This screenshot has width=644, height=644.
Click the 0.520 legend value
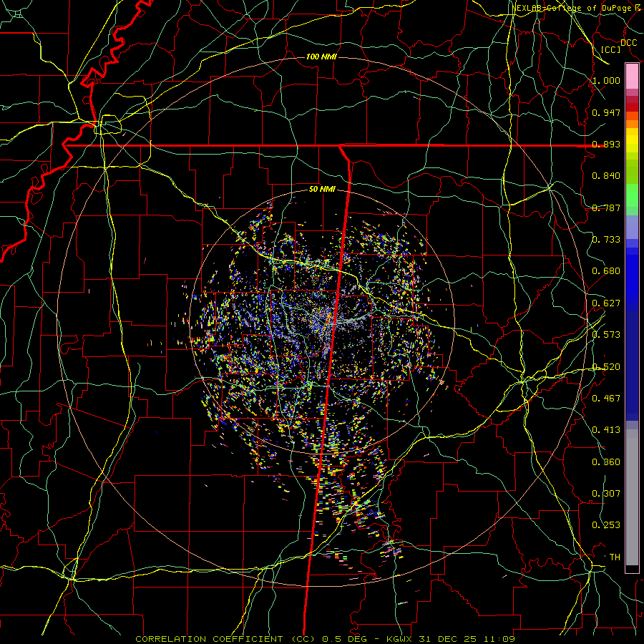click(606, 367)
